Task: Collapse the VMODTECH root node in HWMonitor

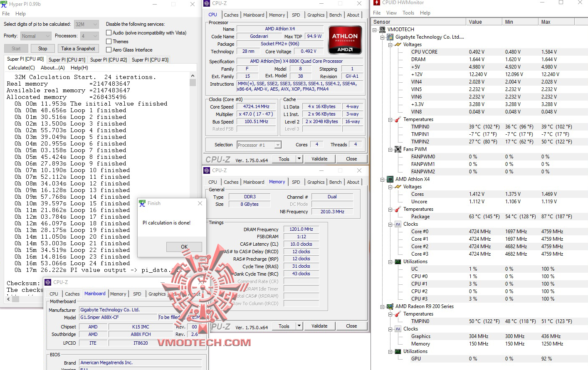Action: (375, 30)
